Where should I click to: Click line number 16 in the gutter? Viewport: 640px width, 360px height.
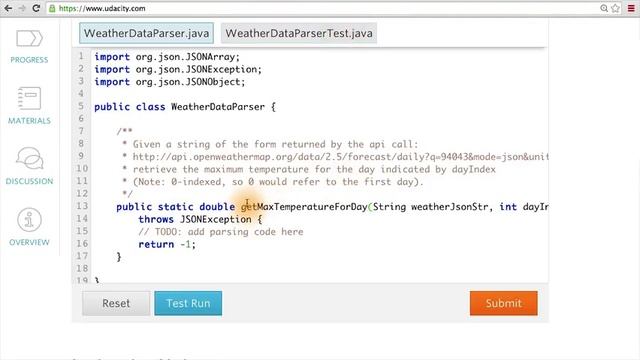82,244
